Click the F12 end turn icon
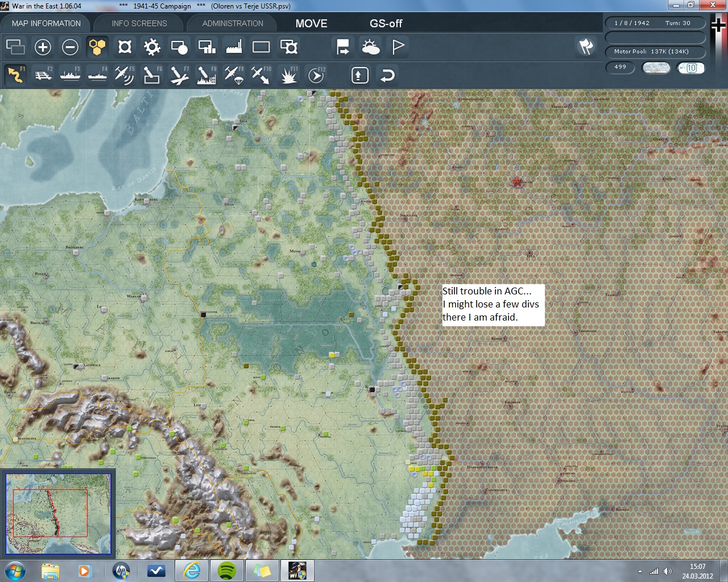The height and width of the screenshot is (582, 728). point(316,75)
